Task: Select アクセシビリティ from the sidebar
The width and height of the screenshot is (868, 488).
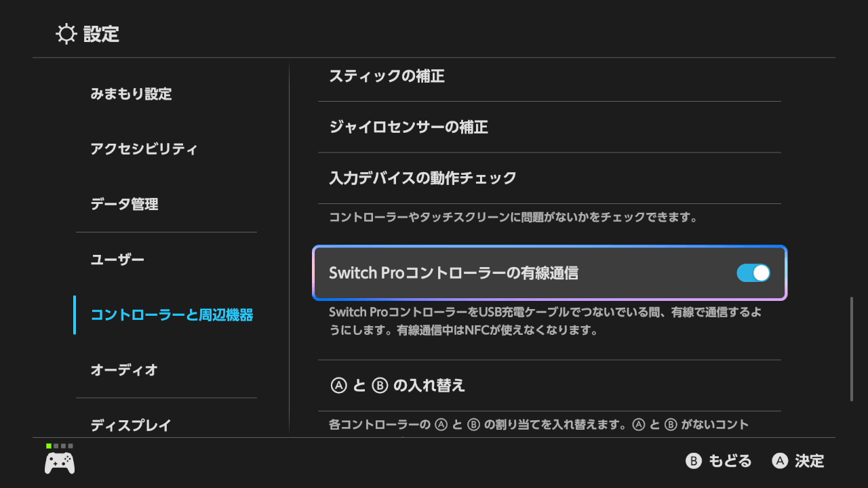Action: point(144,149)
